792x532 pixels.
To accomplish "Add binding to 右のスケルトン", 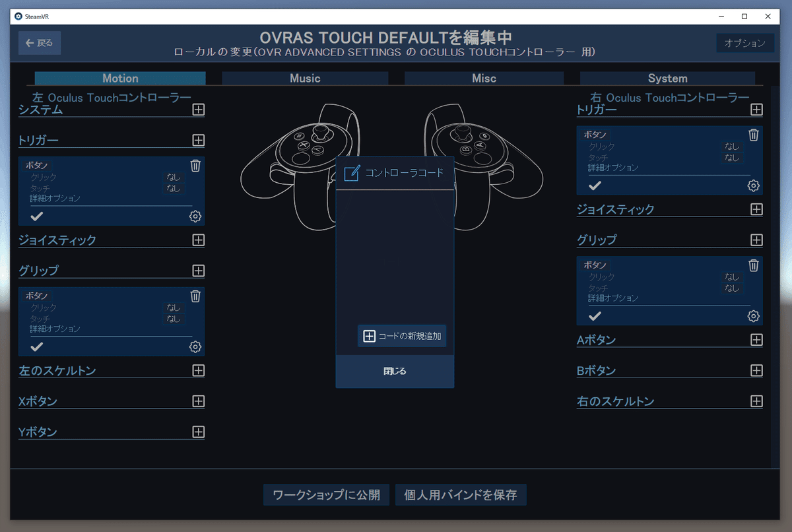I will pos(756,401).
